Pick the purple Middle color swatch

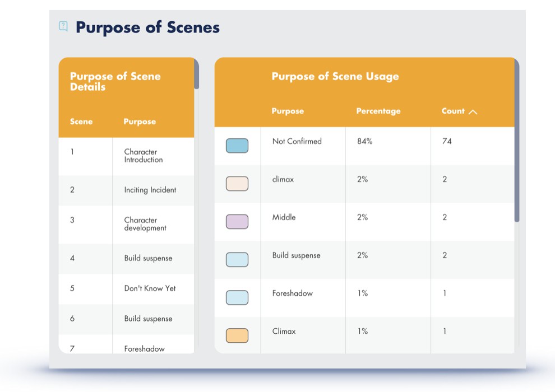click(237, 222)
